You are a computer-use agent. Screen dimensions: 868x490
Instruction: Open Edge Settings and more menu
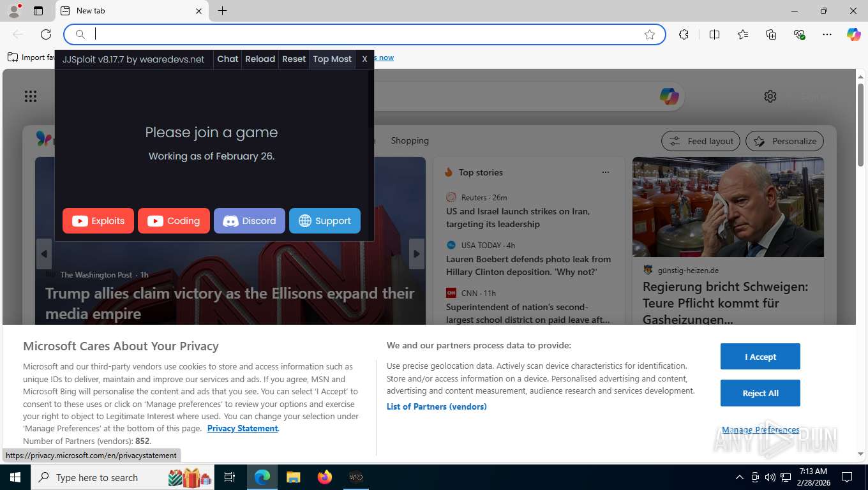pyautogui.click(x=827, y=34)
